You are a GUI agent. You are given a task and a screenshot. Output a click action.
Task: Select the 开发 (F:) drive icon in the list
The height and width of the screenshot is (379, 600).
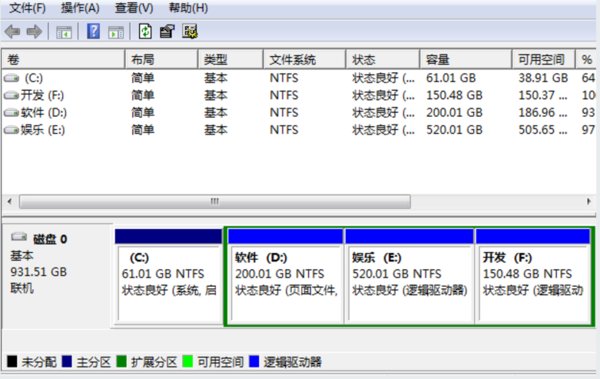(11, 95)
